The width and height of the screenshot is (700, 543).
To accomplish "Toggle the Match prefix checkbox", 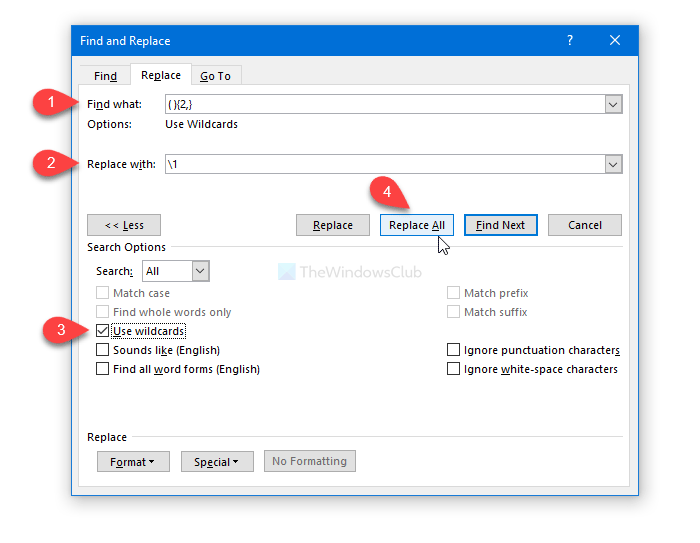I will pos(453,293).
